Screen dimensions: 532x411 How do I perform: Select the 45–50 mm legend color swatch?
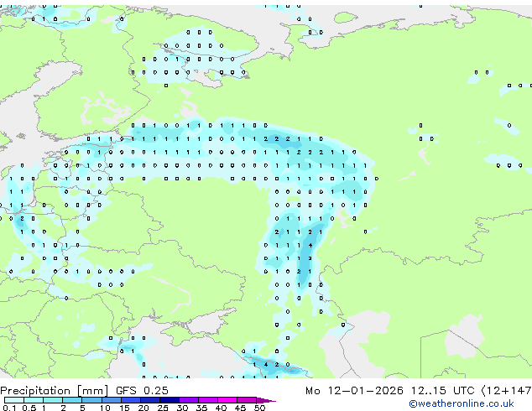[x=247, y=400]
